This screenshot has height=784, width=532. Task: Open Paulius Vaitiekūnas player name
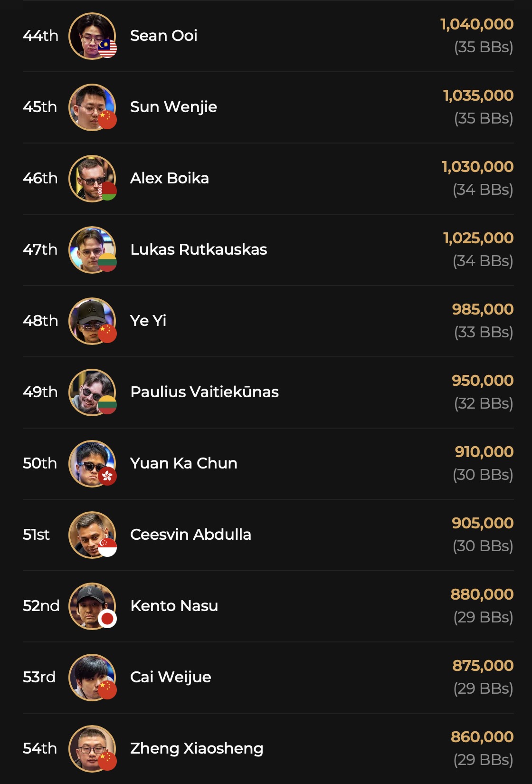204,392
